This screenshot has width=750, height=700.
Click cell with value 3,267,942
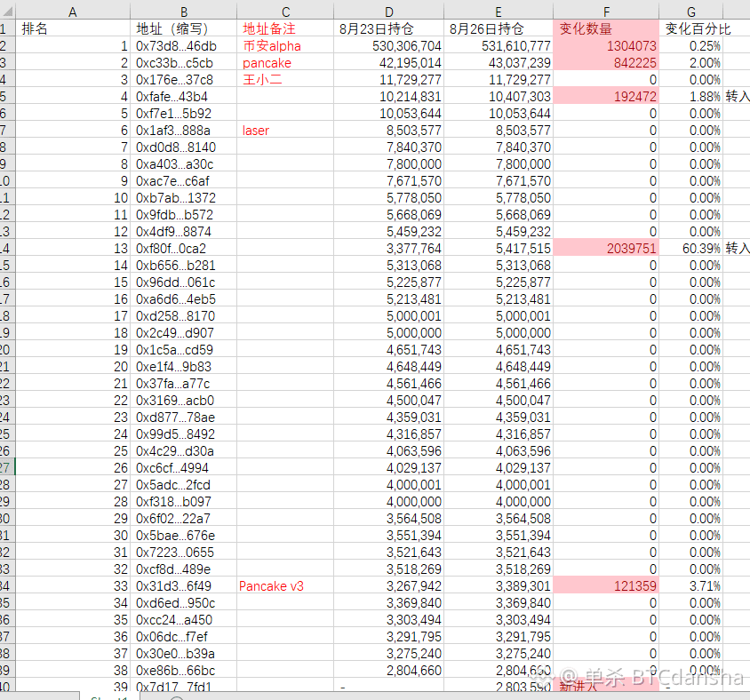389,585
